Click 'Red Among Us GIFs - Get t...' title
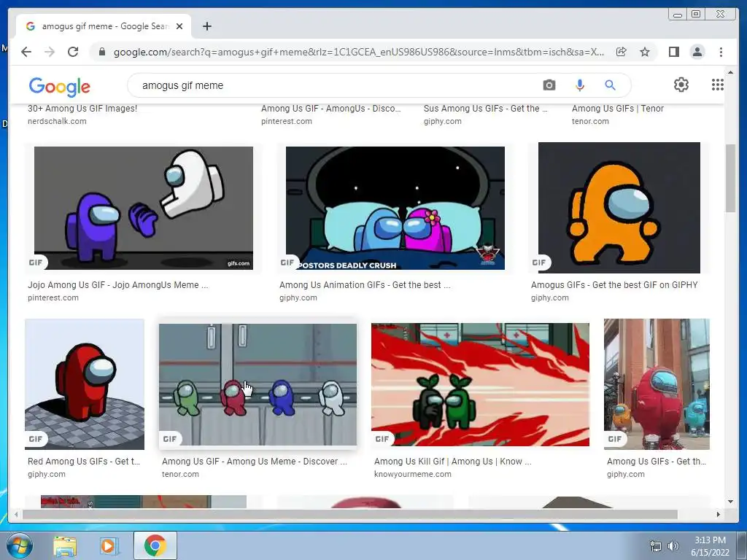The width and height of the screenshot is (747, 560). tap(84, 462)
